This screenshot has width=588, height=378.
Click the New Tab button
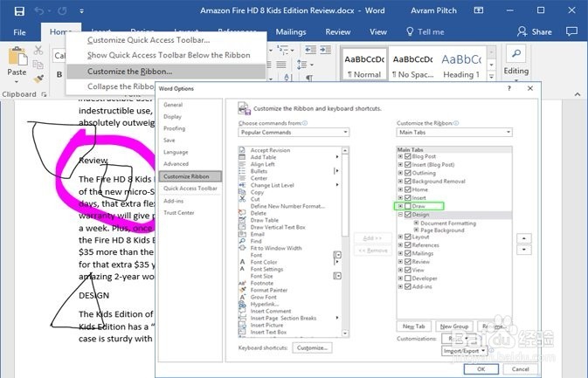413,326
